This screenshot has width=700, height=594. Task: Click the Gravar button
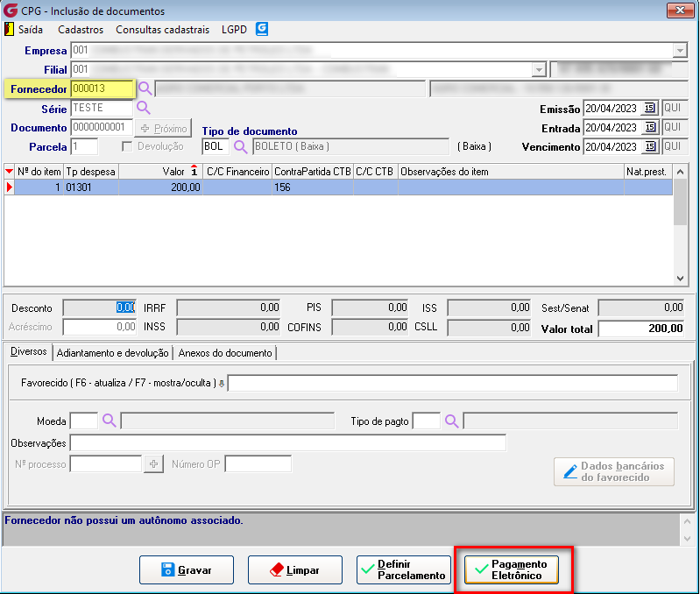[187, 569]
